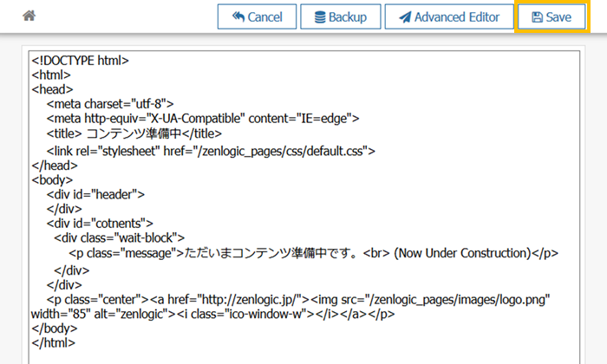Viewport: 607px width, 364px height.
Task: Click the wait-block div line
Action: pos(119,238)
